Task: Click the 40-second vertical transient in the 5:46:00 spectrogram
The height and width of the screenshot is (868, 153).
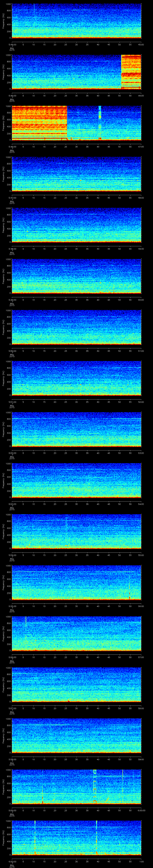Action: tap(100, 113)
